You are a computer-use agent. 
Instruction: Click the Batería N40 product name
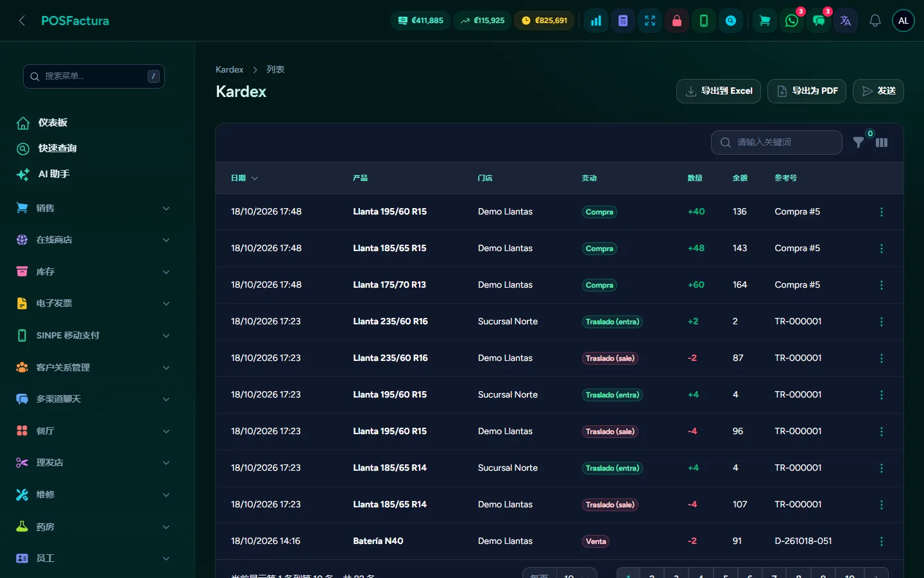click(x=378, y=541)
